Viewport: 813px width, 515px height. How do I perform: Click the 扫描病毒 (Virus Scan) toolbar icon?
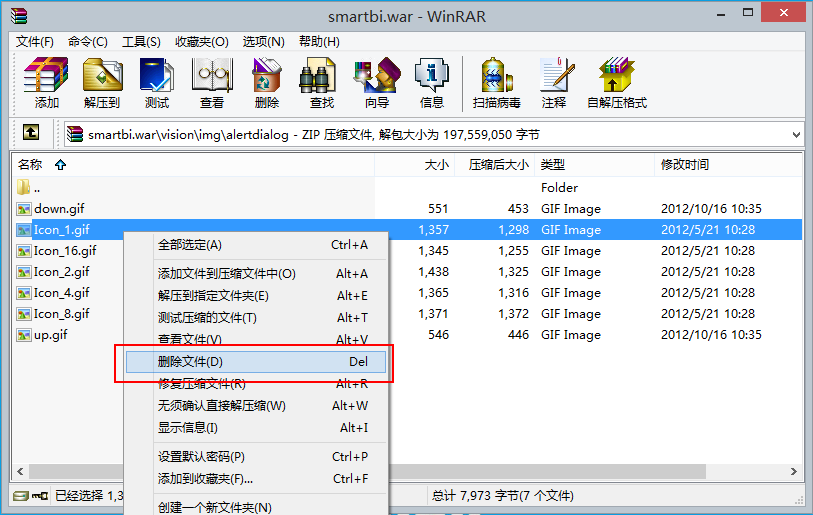[496, 83]
